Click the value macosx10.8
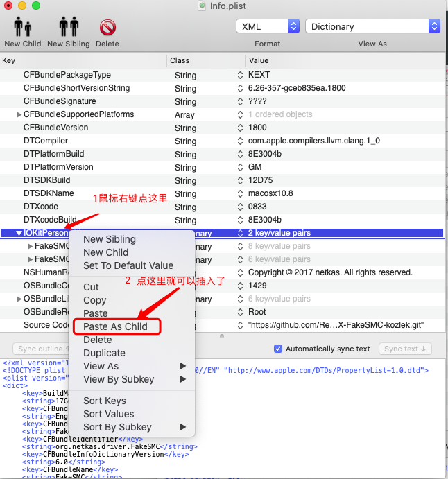 (270, 193)
